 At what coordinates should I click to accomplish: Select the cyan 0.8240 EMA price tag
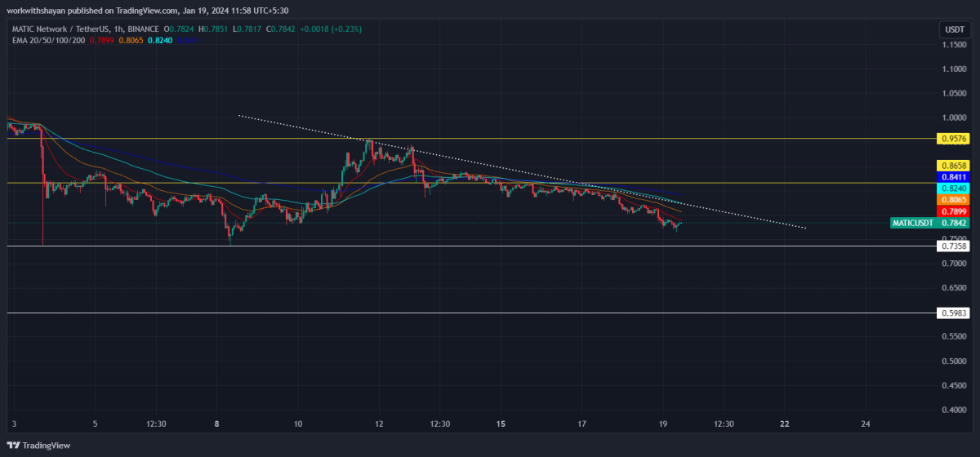(x=953, y=188)
